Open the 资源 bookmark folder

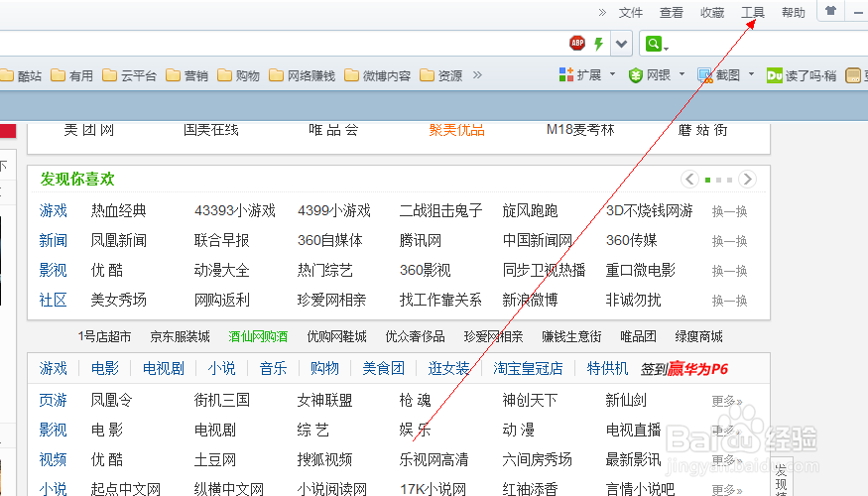point(441,75)
